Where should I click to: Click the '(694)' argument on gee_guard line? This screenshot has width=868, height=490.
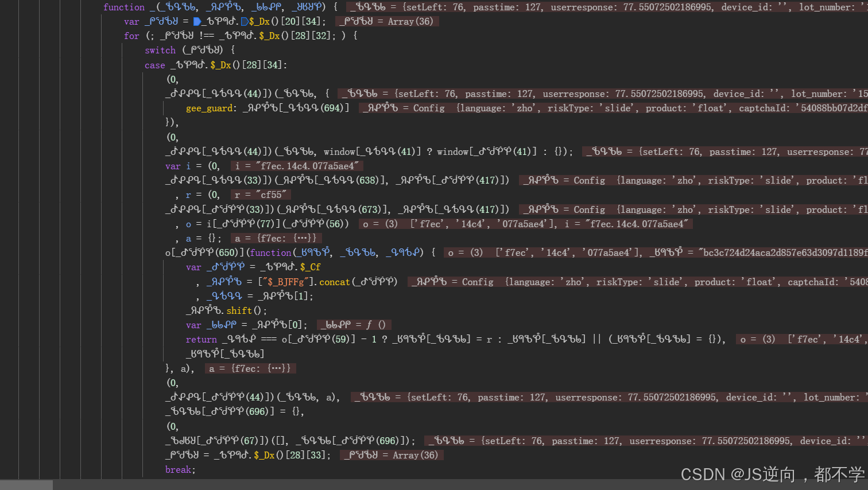click(332, 108)
